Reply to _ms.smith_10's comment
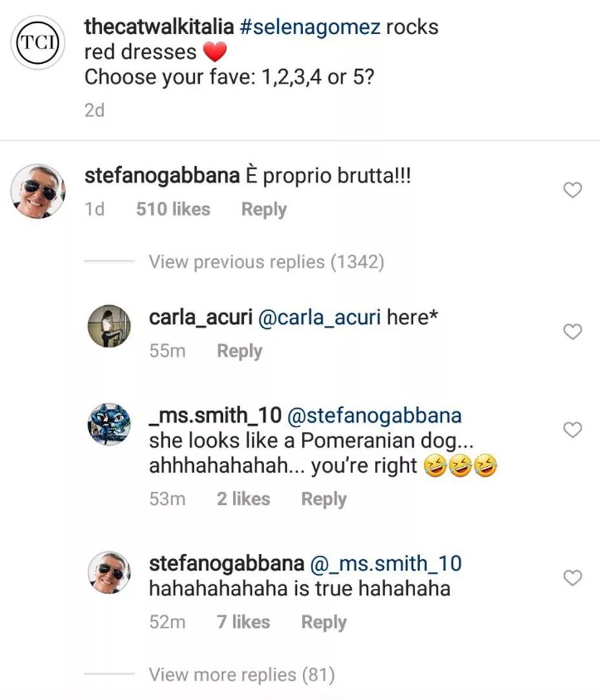 [x=323, y=499]
